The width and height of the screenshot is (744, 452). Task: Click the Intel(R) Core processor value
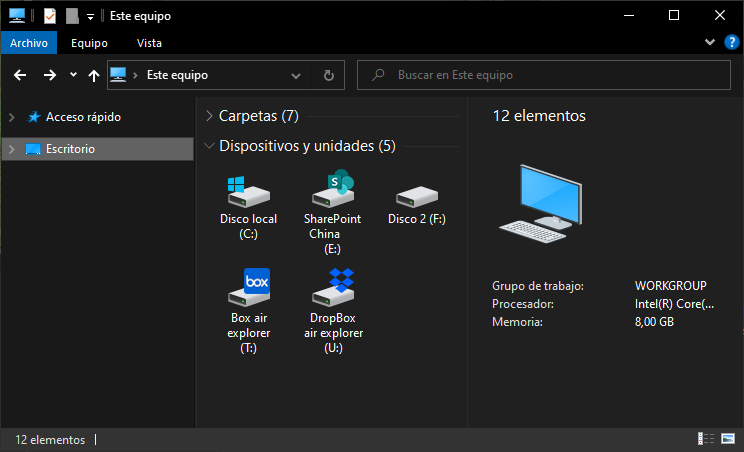tap(674, 304)
